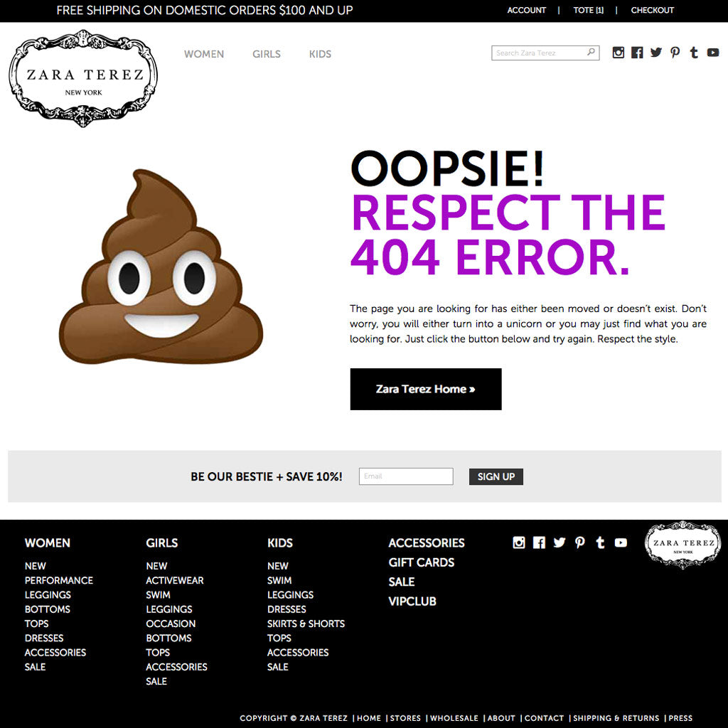The height and width of the screenshot is (728, 728).
Task: Click the search magnifier icon
Action: point(591,53)
